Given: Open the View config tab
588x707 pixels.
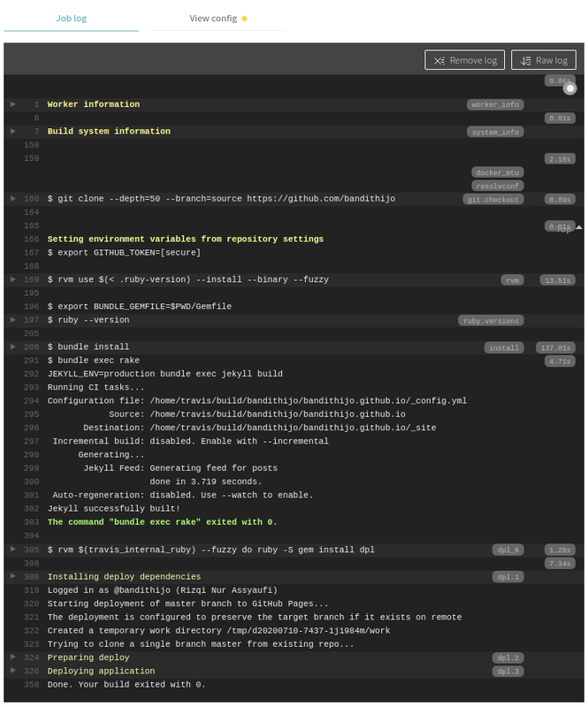Looking at the screenshot, I should click(x=213, y=18).
